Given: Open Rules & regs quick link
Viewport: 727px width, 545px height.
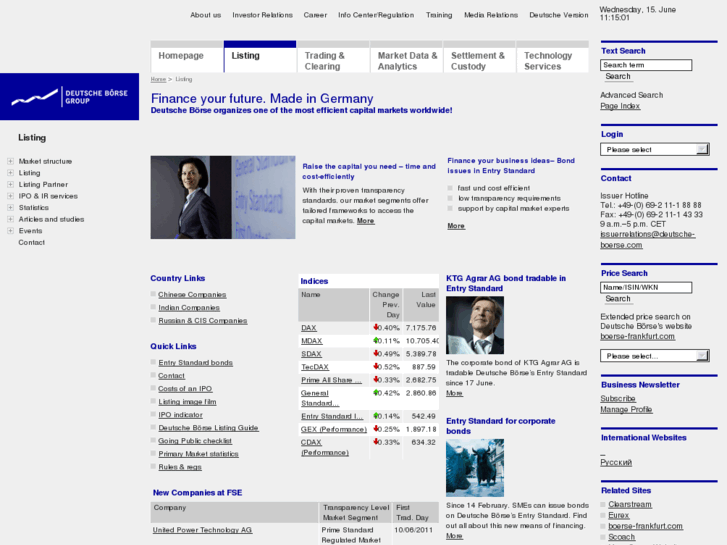Looking at the screenshot, I should point(180,467).
